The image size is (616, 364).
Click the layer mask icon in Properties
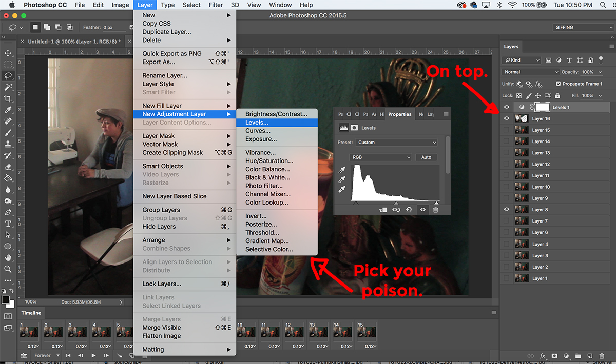pyautogui.click(x=354, y=128)
